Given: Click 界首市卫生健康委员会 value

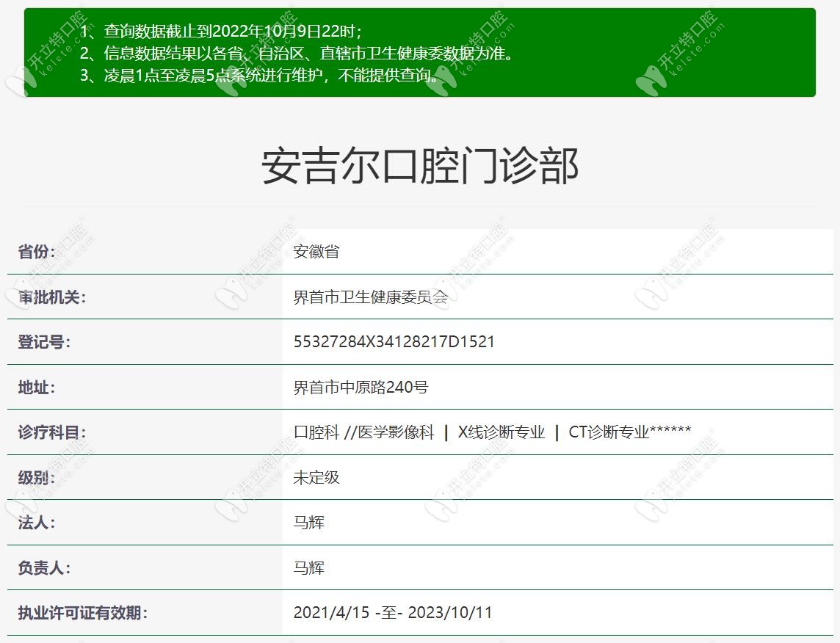Looking at the screenshot, I should point(371,297).
